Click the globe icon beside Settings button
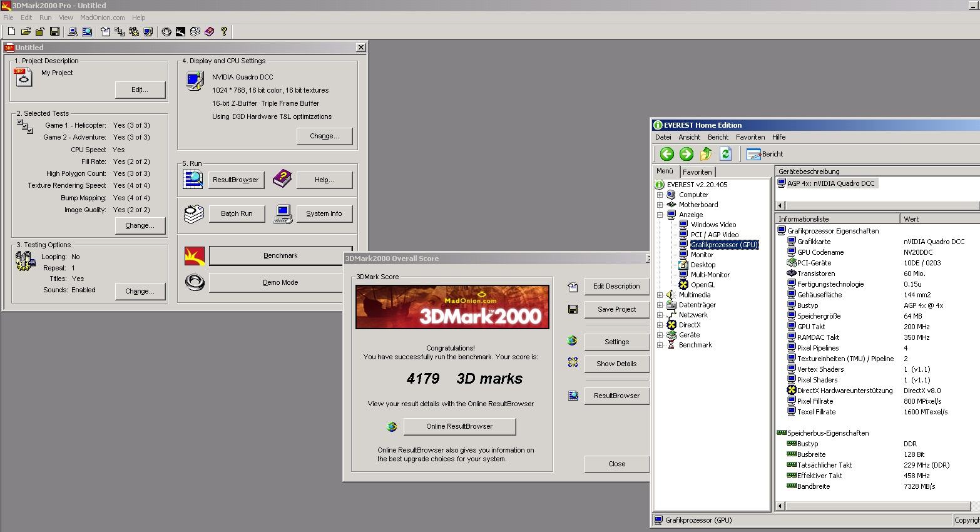980x532 pixels. (573, 341)
